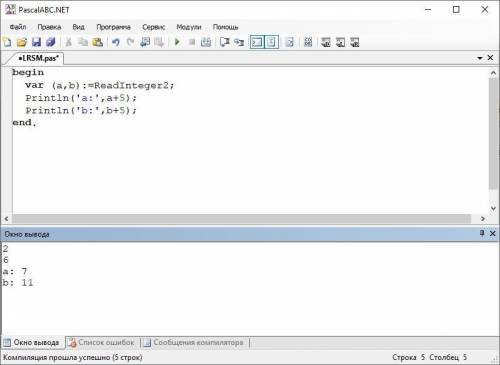Open the Правка menu
Image resolution: width=500 pixels, height=365 pixels.
pyautogui.click(x=49, y=27)
